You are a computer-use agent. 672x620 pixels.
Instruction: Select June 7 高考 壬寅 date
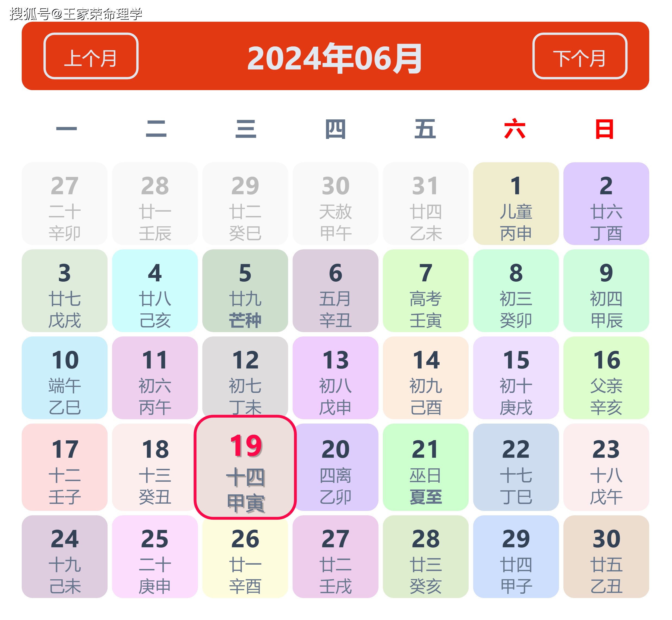click(x=426, y=291)
